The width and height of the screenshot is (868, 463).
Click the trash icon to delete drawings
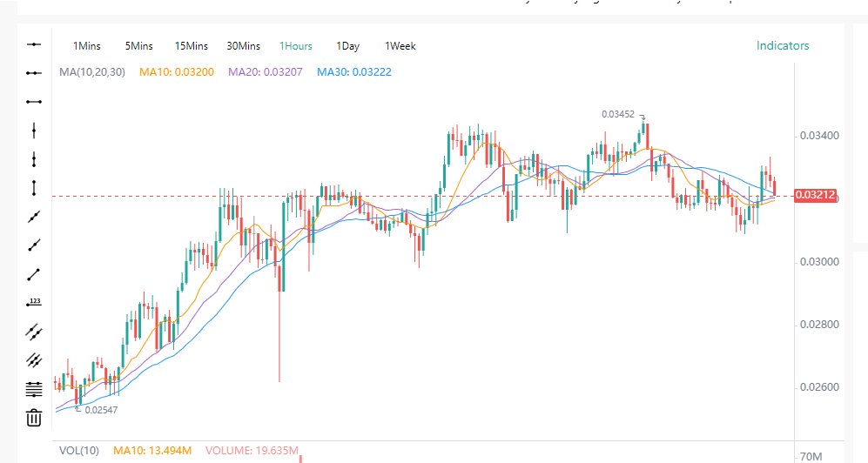coord(34,418)
